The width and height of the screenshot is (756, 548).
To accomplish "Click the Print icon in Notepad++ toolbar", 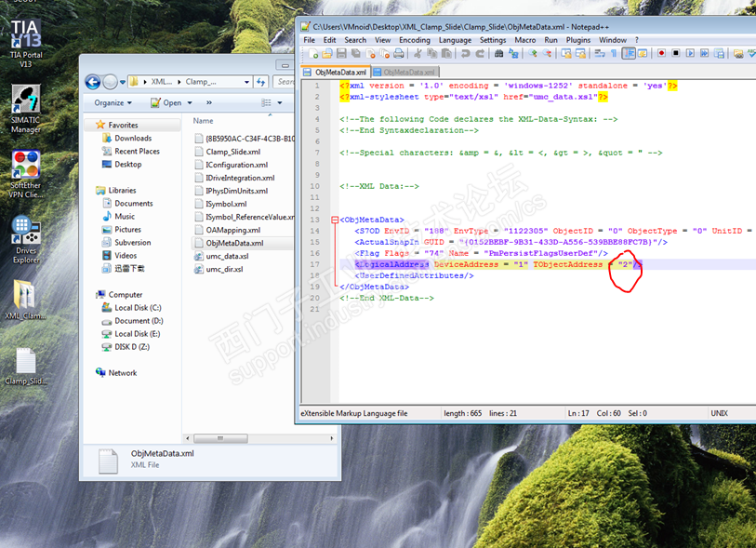I will click(x=398, y=54).
